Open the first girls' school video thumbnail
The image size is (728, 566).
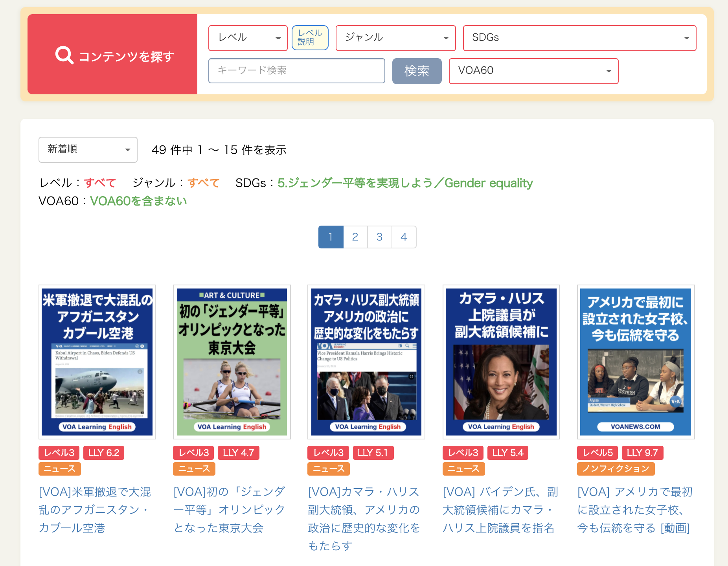pos(636,362)
